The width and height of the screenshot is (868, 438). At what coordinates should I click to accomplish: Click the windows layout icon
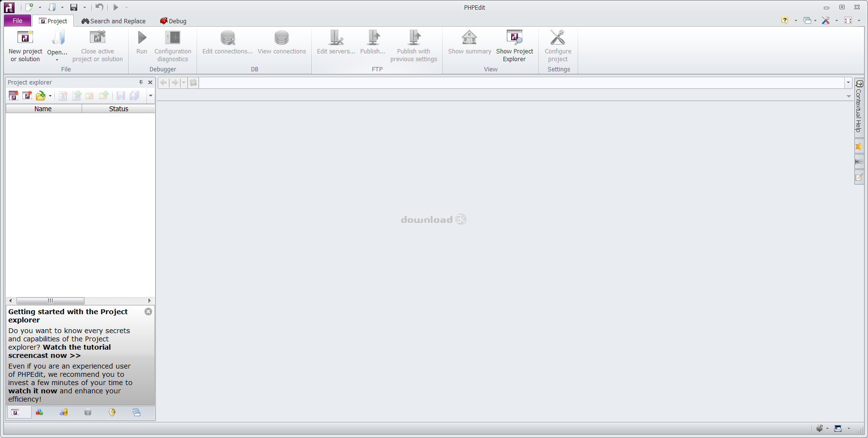pos(807,20)
